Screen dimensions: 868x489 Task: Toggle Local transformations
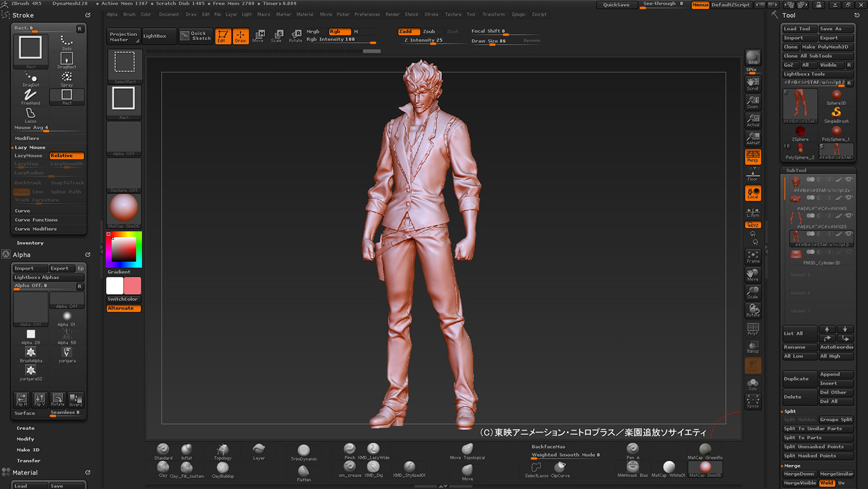point(753,193)
